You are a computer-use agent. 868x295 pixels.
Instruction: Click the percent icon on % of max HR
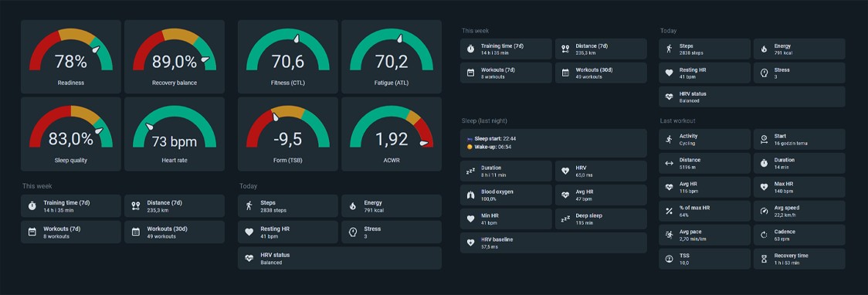670,211
